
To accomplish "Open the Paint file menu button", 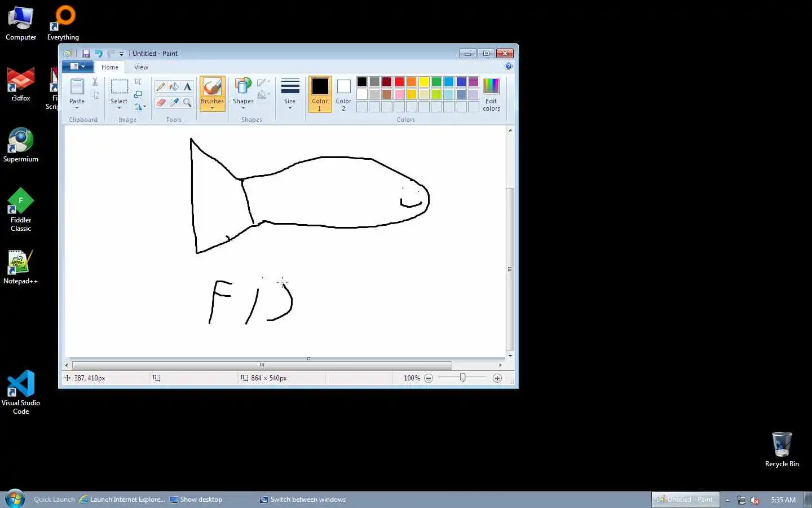I will [x=78, y=67].
